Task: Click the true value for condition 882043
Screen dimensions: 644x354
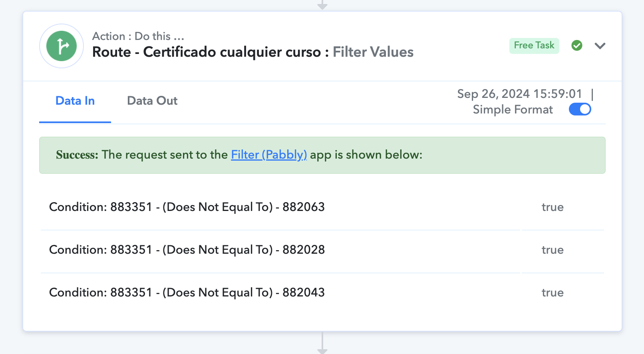Action: pos(553,293)
